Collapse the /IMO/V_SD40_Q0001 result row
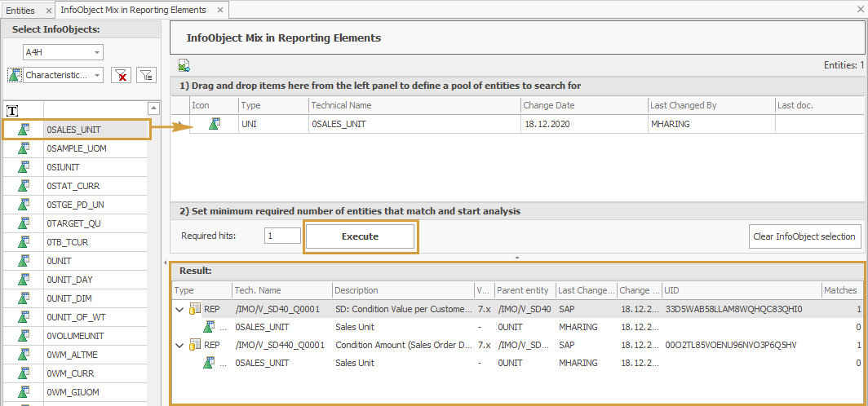868x406 pixels. coord(179,309)
